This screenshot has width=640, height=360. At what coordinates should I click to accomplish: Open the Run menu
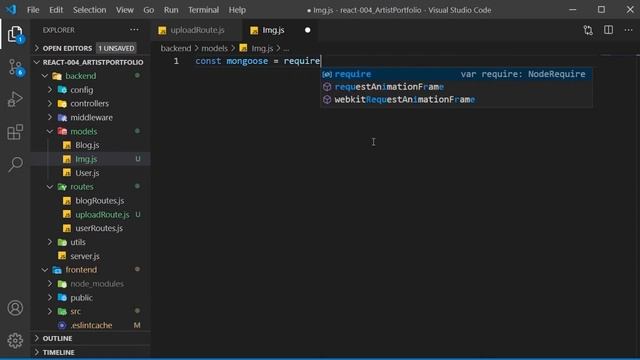[x=171, y=10]
